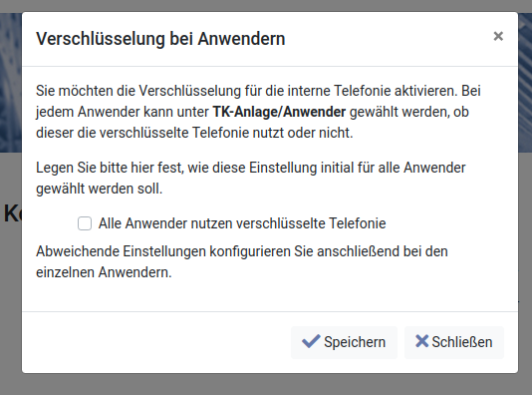Click the paragraph starting 'Abweichende Einstellungen konfigurieren'

click(242, 262)
